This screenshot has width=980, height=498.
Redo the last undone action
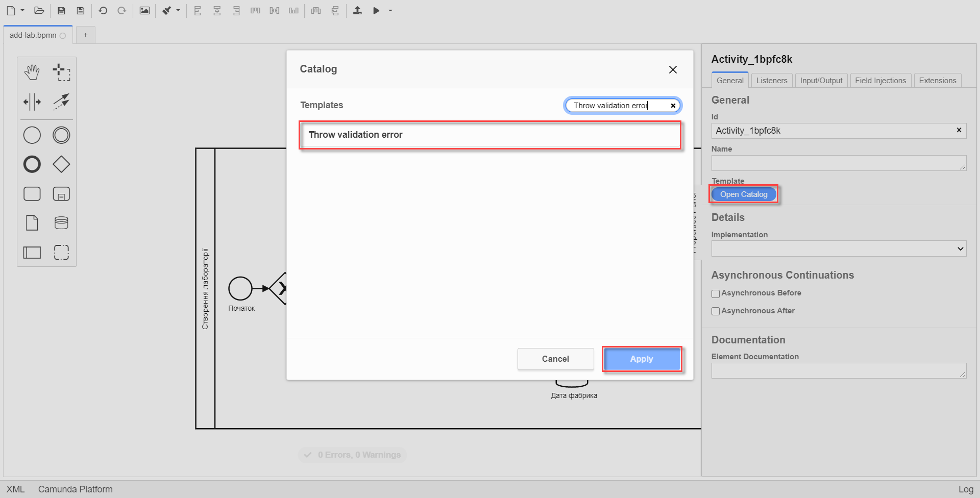coord(121,10)
